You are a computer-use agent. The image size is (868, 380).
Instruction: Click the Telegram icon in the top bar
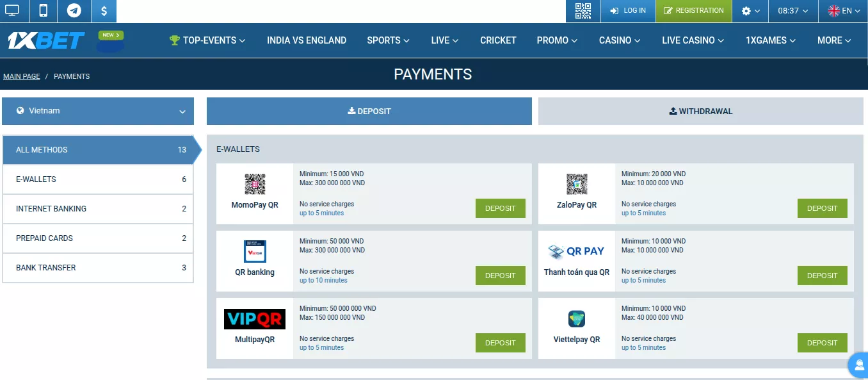coord(74,10)
